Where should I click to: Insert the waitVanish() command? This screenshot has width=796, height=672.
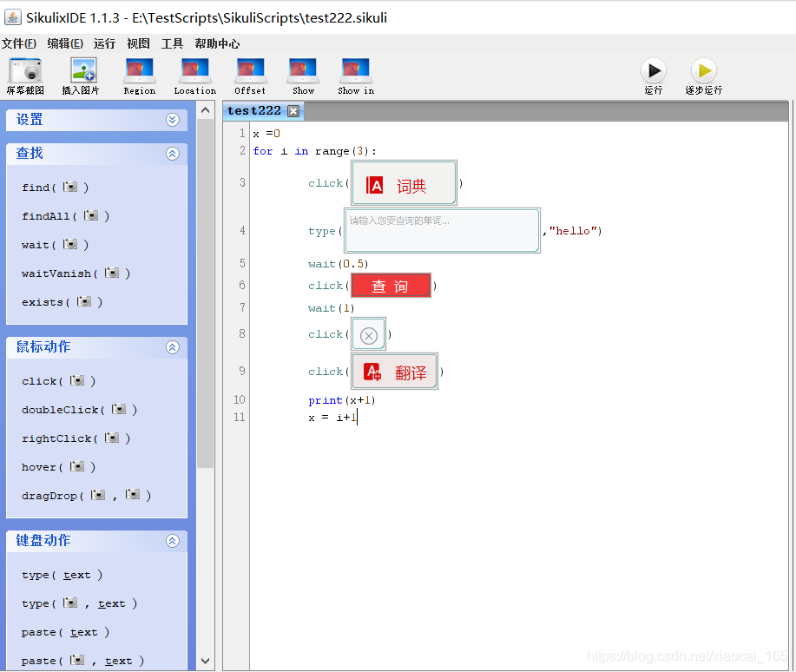76,273
